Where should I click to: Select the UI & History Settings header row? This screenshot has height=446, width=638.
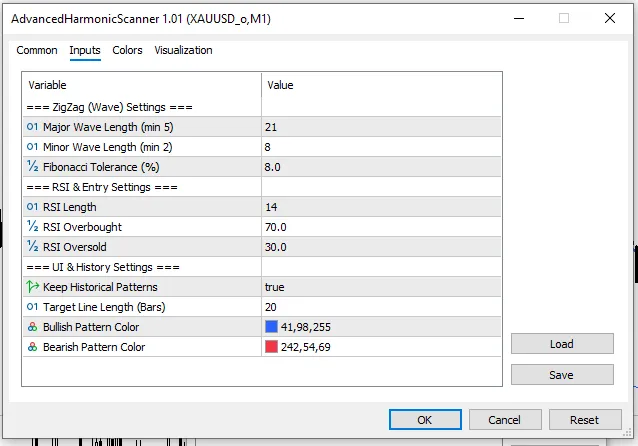262,267
